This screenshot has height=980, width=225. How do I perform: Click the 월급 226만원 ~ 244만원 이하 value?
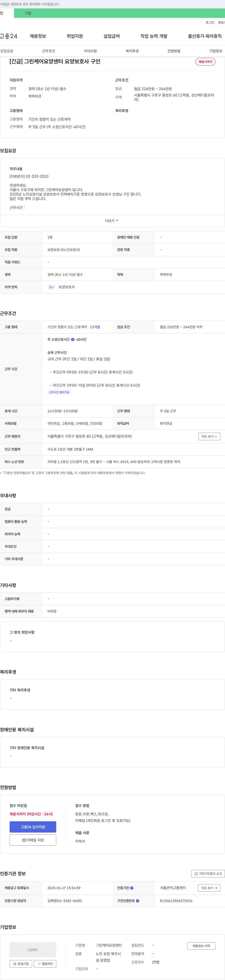click(181, 327)
